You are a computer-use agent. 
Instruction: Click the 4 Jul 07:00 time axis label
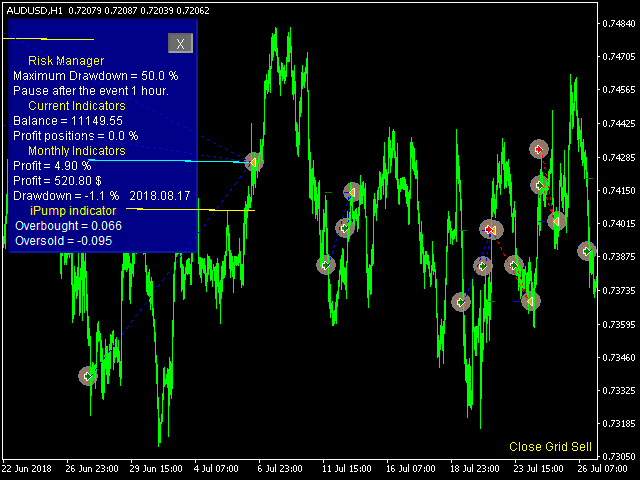pos(216,469)
